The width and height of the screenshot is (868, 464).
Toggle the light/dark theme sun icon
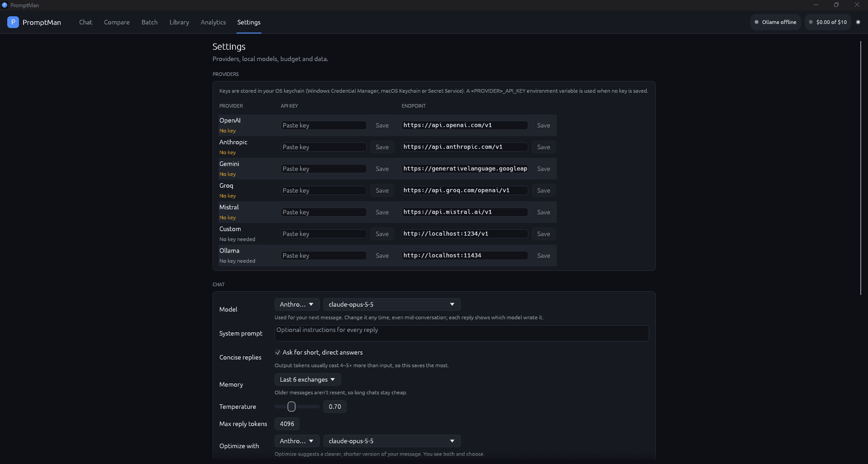pos(858,22)
